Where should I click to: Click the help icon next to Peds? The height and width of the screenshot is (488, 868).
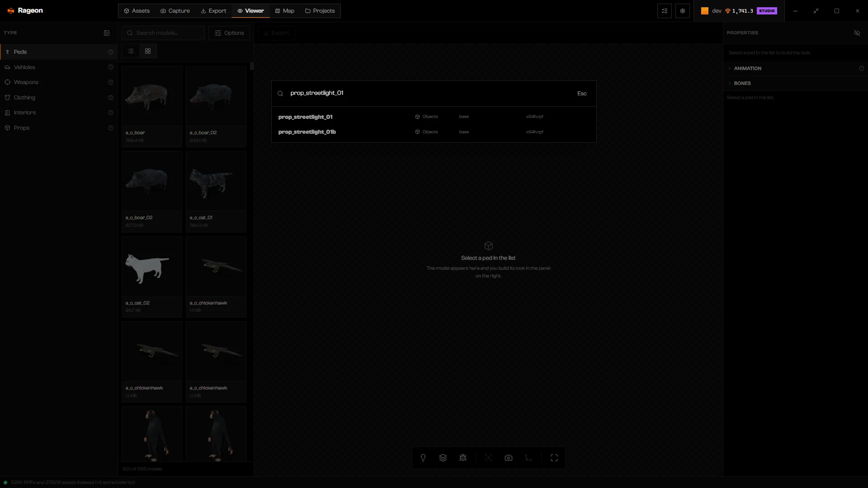tap(111, 52)
